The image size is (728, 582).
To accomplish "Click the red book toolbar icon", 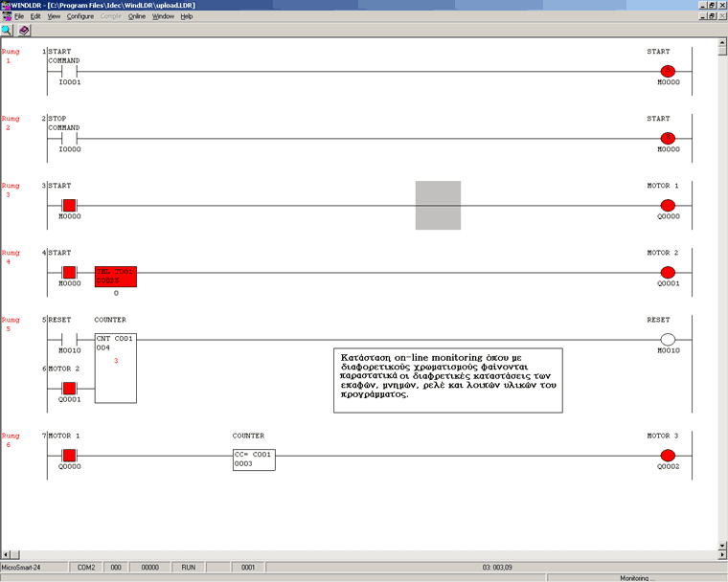I will (x=24, y=31).
